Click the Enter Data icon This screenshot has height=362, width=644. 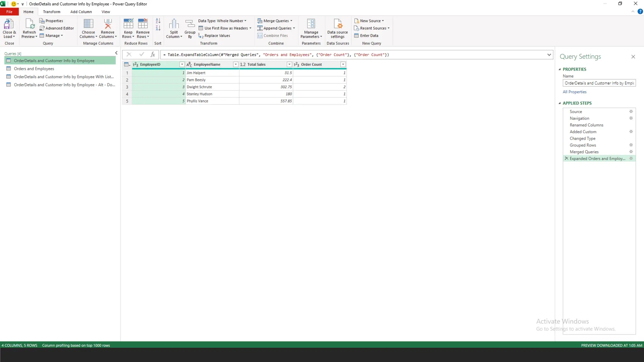point(356,36)
